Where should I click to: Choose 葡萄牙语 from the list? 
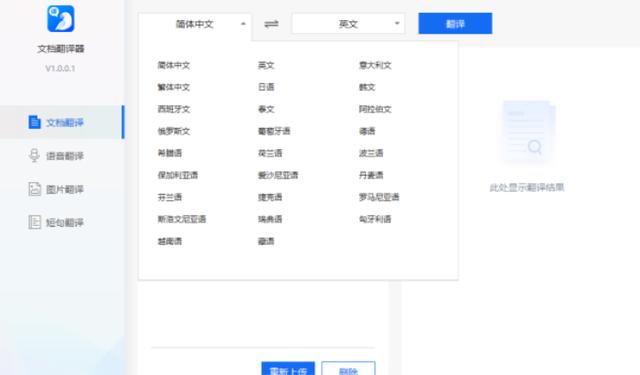point(274,131)
